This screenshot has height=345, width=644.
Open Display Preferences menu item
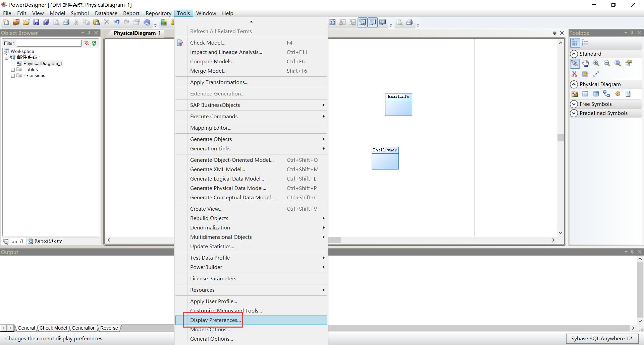pos(251,320)
